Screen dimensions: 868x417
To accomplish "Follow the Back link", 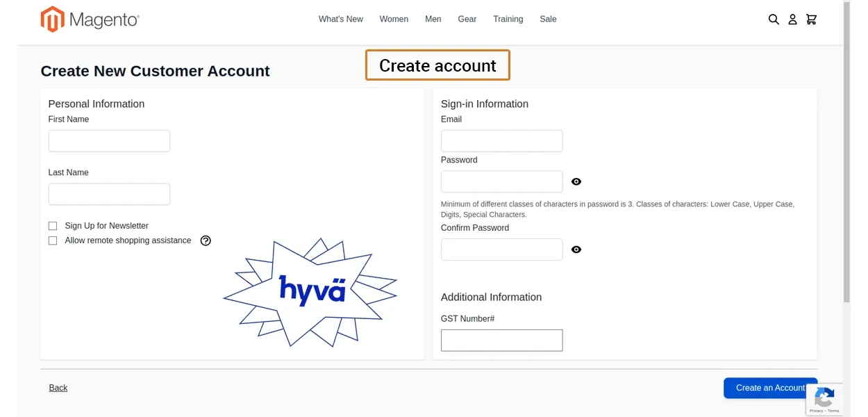I will [58, 388].
